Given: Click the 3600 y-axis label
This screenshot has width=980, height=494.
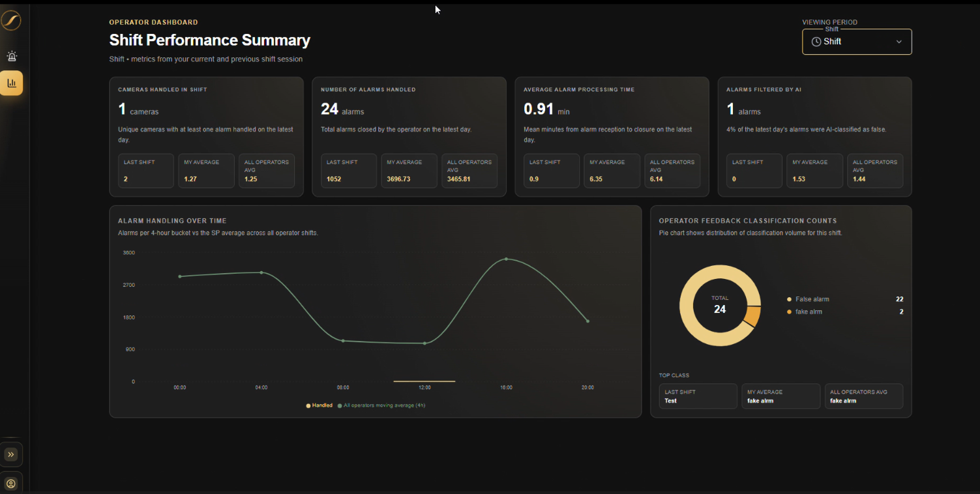Looking at the screenshot, I should pos(128,252).
